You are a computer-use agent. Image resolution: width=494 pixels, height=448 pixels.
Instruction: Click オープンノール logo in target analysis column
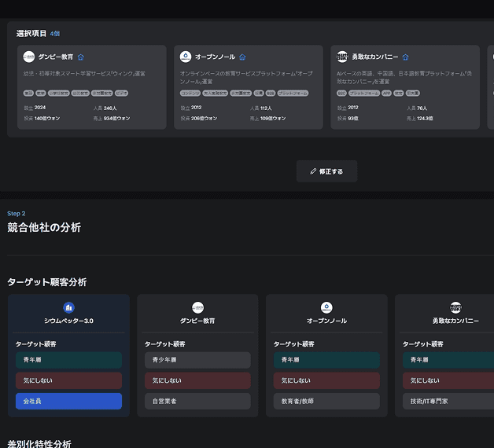pyautogui.click(x=326, y=307)
